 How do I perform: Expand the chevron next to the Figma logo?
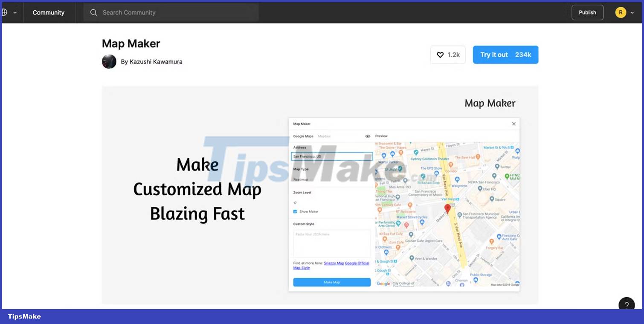(x=16, y=12)
